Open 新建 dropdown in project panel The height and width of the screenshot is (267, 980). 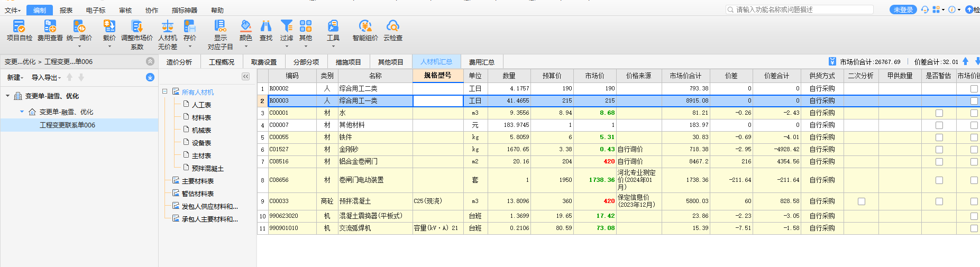(x=15, y=78)
